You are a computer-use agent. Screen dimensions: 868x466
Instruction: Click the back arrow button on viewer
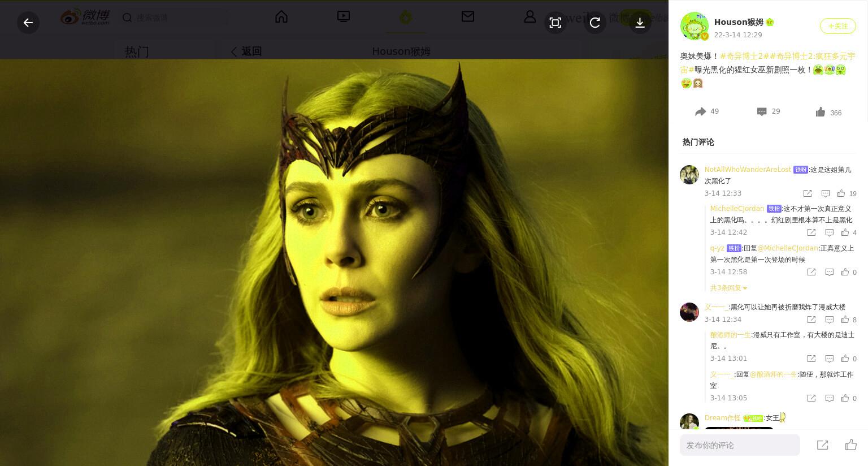[x=28, y=23]
